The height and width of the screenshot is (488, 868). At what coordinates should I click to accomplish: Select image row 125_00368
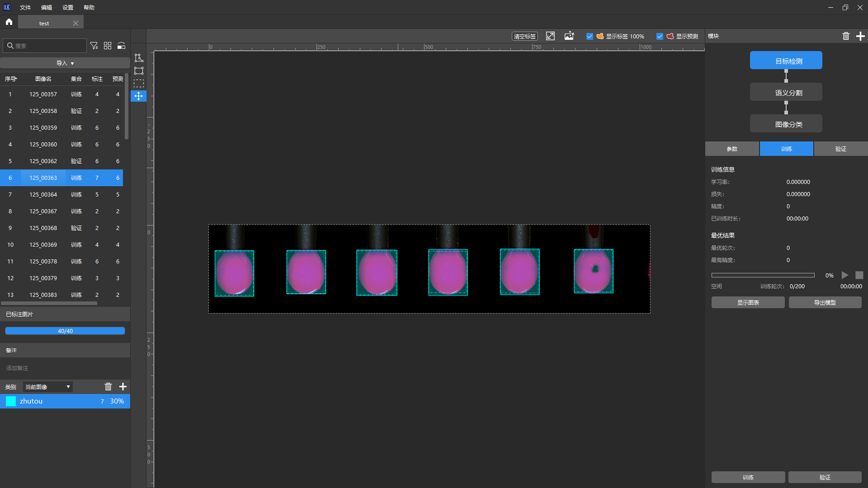point(61,228)
